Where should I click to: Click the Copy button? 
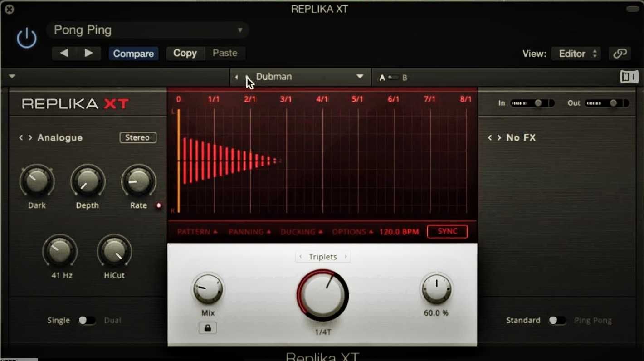(185, 53)
